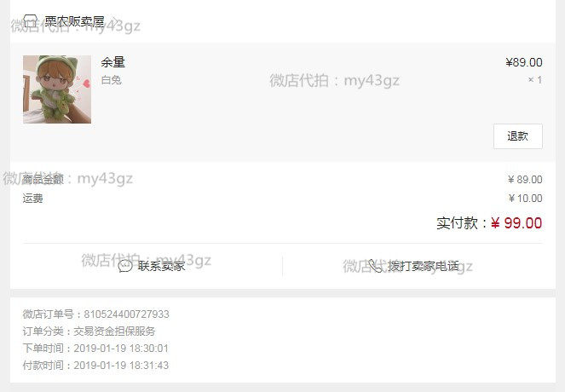This screenshot has width=565, height=392.
Task: Click the ¥99.00 actual payment total
Action: click(516, 223)
